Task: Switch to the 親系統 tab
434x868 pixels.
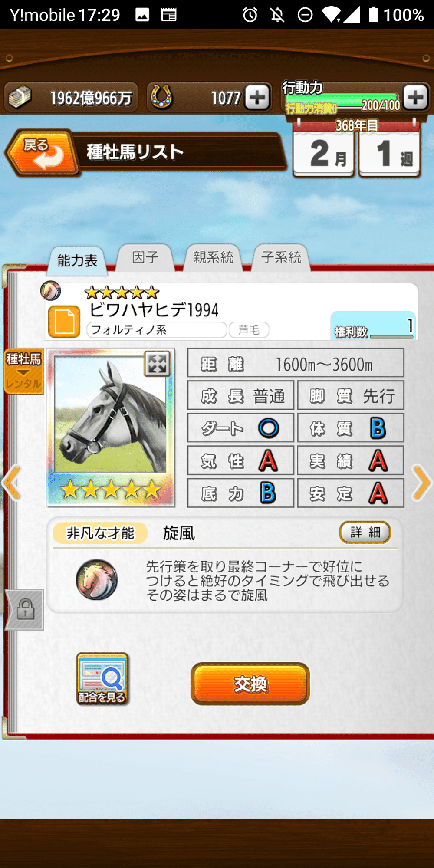Action: [213, 258]
